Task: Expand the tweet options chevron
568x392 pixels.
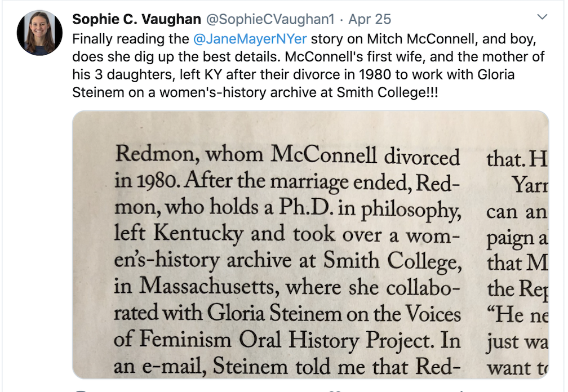Action: click(x=543, y=18)
